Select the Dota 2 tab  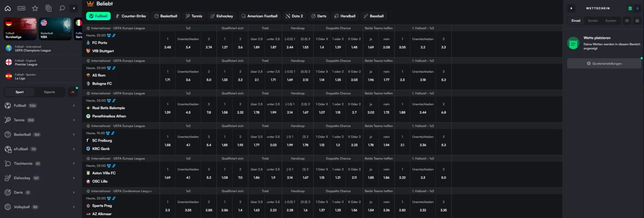click(x=295, y=16)
